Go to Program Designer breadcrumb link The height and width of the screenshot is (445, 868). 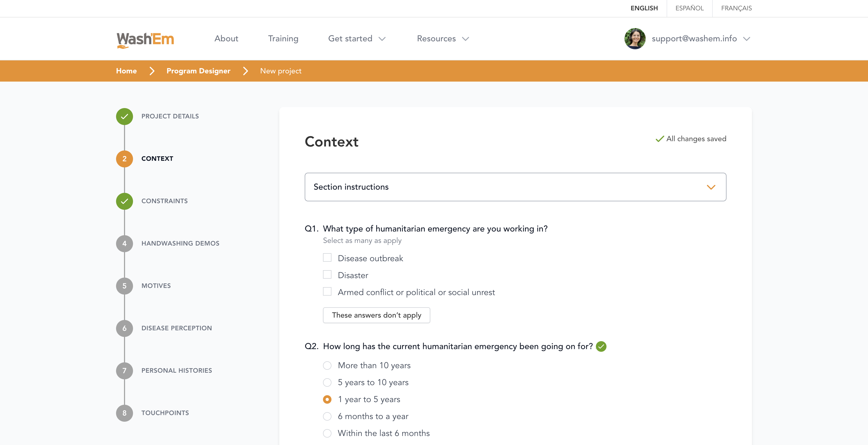(198, 71)
